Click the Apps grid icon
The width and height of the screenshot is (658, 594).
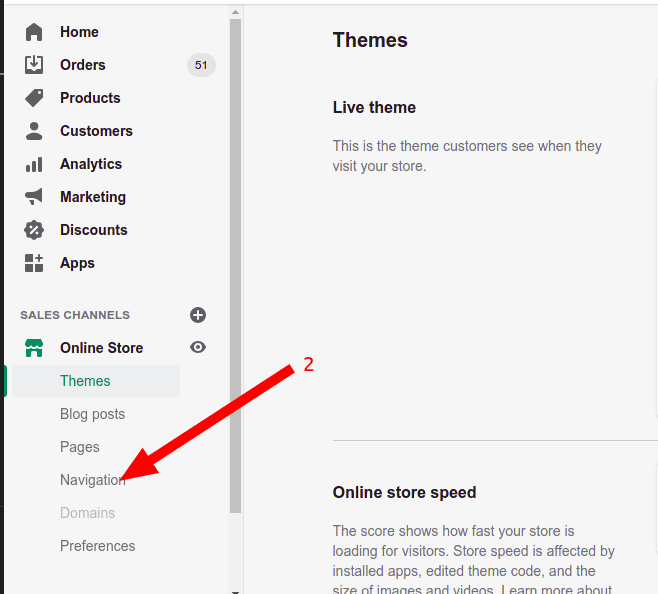pyautogui.click(x=34, y=263)
